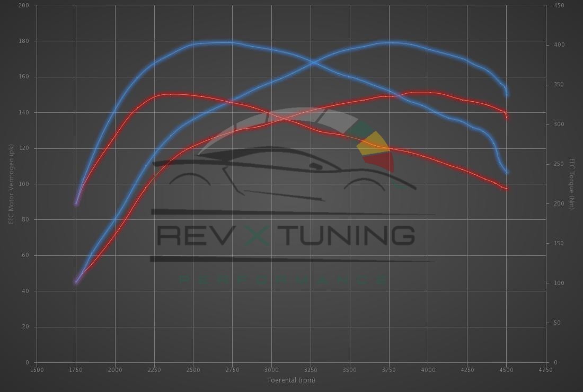Click where the two blue curves cross

coord(314,63)
